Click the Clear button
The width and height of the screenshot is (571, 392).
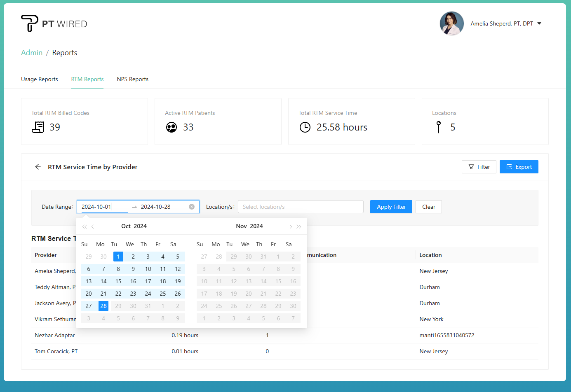coord(428,207)
